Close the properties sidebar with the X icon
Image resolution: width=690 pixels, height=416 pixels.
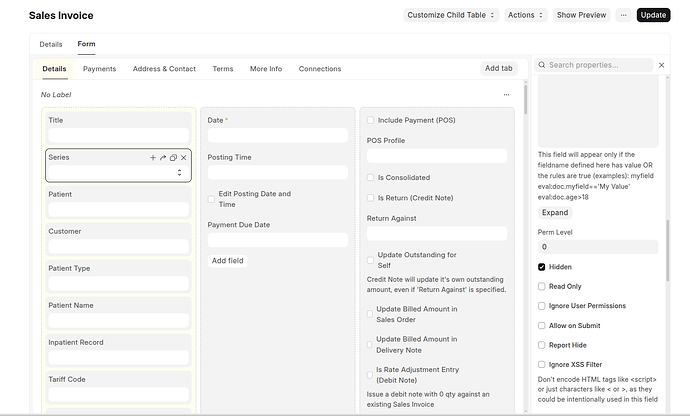tap(661, 65)
